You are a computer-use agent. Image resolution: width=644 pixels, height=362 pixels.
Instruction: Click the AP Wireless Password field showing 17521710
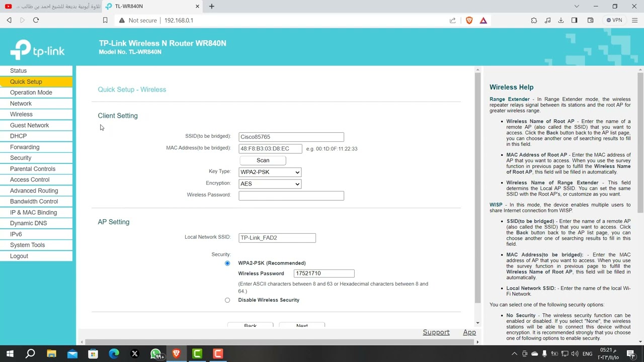coord(324,274)
